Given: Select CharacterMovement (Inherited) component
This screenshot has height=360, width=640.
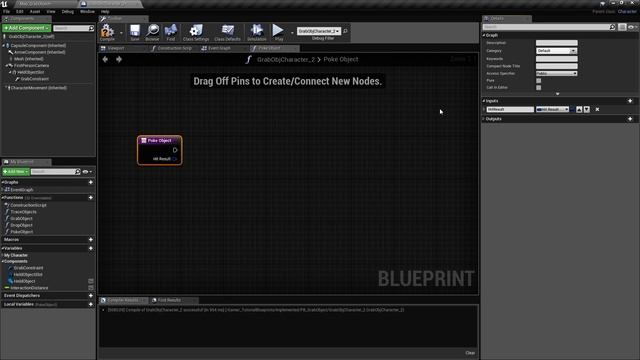Looking at the screenshot, I should [38, 88].
